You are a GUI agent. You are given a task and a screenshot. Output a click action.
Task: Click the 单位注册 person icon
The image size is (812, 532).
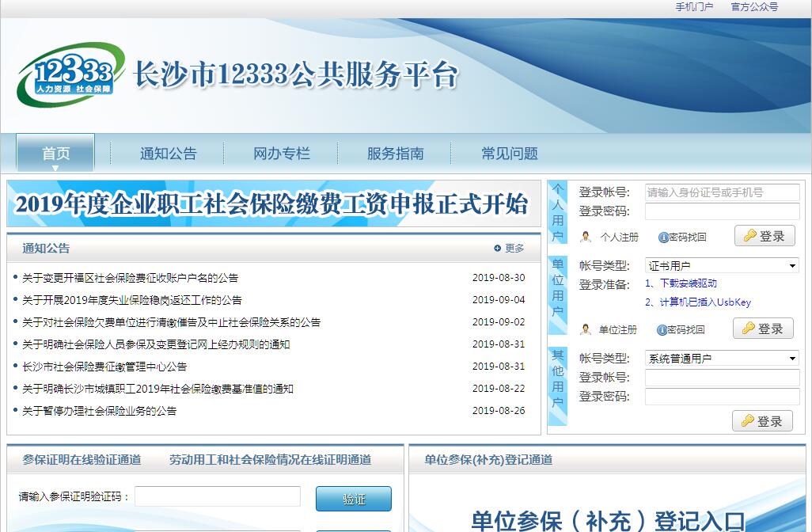[x=586, y=329]
